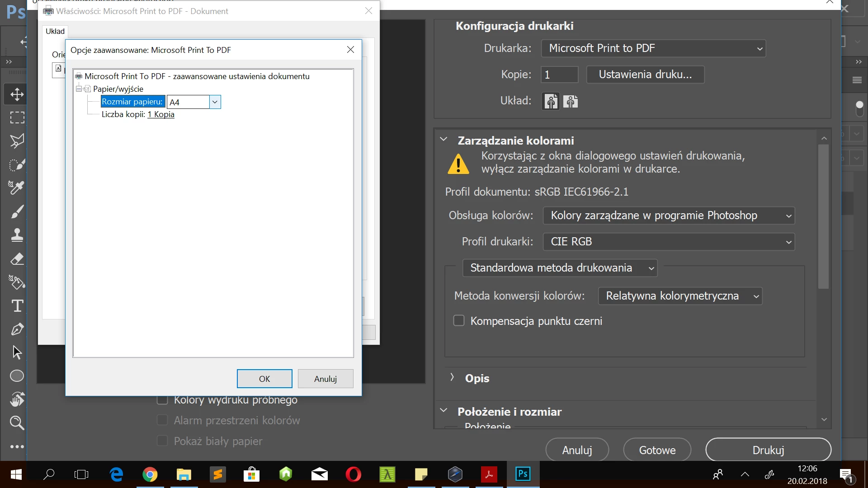This screenshot has height=488, width=868.
Task: Click OK in advanced options dialog
Action: (264, 379)
